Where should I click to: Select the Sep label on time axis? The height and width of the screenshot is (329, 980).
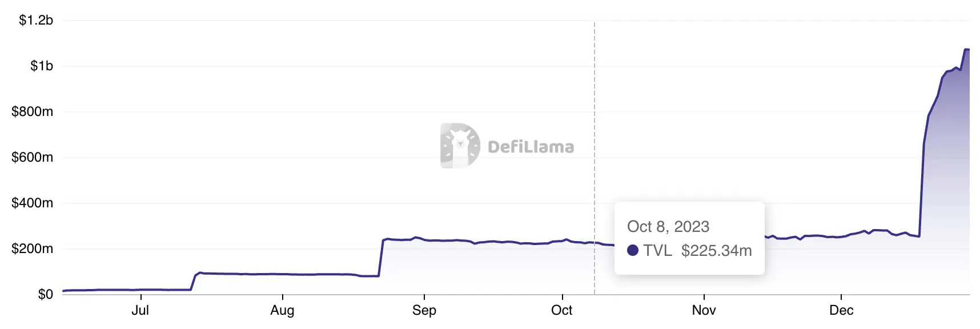click(x=424, y=310)
